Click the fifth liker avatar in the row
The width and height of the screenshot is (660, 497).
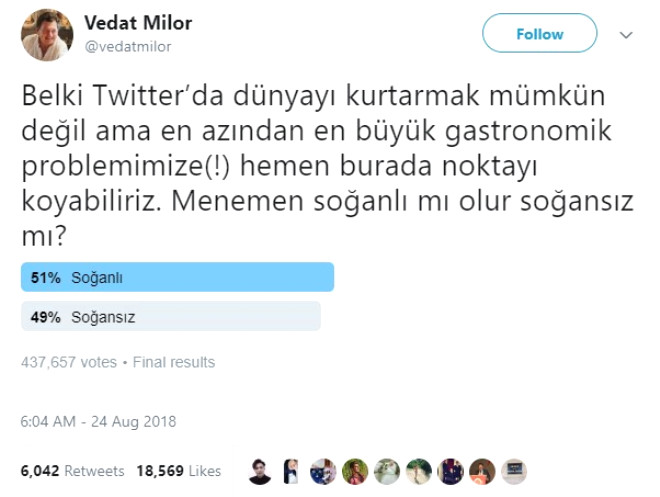tap(386, 471)
